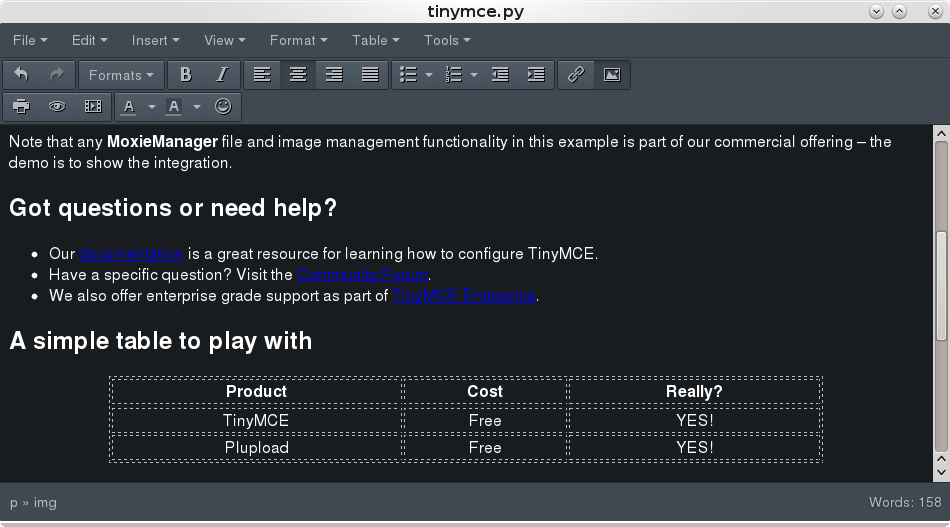This screenshot has height=527, width=950.
Task: Maximize the tinymce.py window
Action: point(900,12)
